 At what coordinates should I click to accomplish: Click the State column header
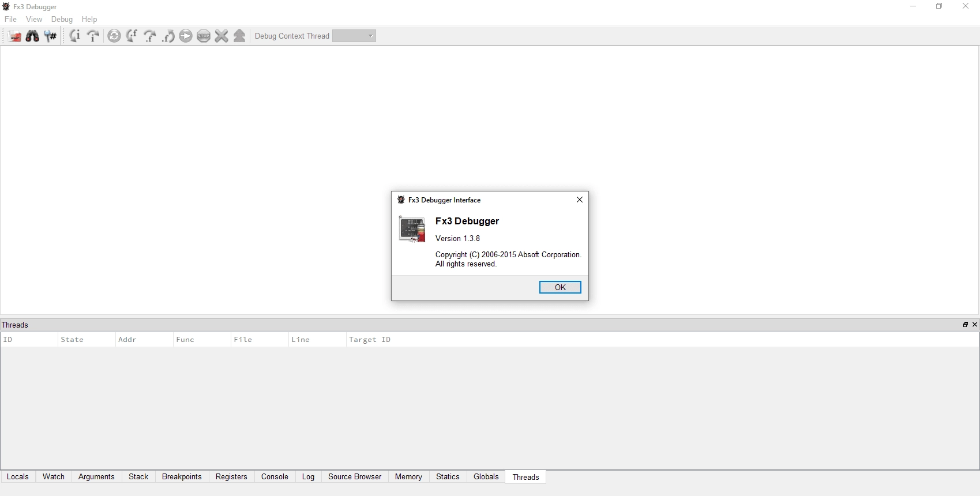[x=87, y=340]
